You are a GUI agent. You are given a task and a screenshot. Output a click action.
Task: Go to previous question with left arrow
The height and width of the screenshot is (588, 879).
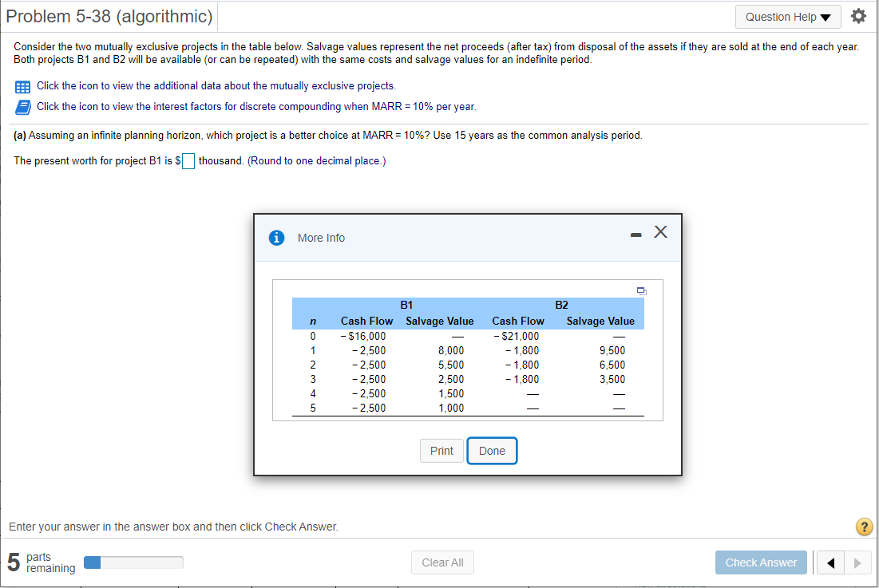pyautogui.click(x=830, y=562)
